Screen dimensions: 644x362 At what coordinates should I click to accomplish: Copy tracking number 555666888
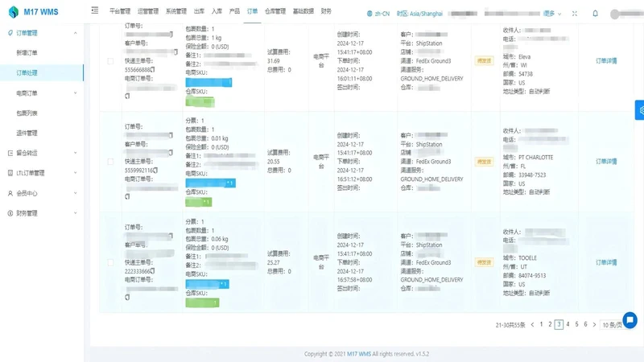click(153, 69)
